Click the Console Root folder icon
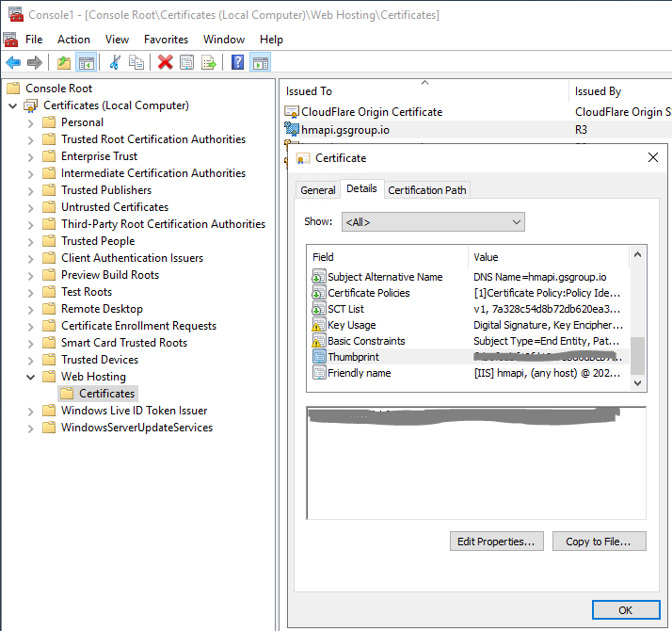672x631 pixels. (13, 88)
